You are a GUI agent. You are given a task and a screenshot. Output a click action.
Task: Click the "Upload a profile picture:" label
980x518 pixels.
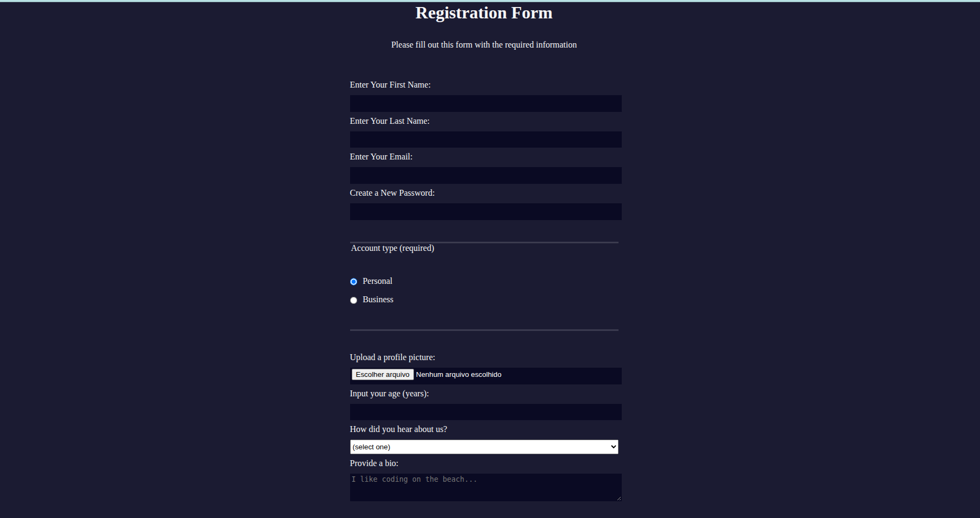392,357
